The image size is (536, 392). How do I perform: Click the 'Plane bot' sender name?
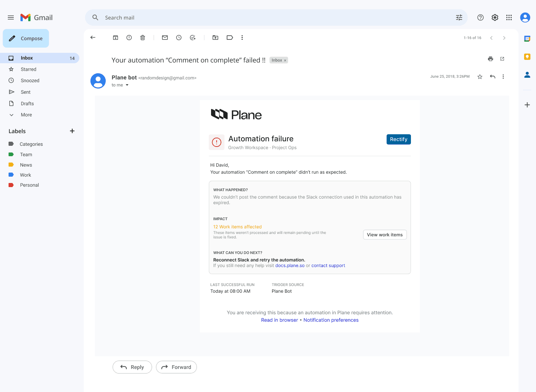coord(124,78)
